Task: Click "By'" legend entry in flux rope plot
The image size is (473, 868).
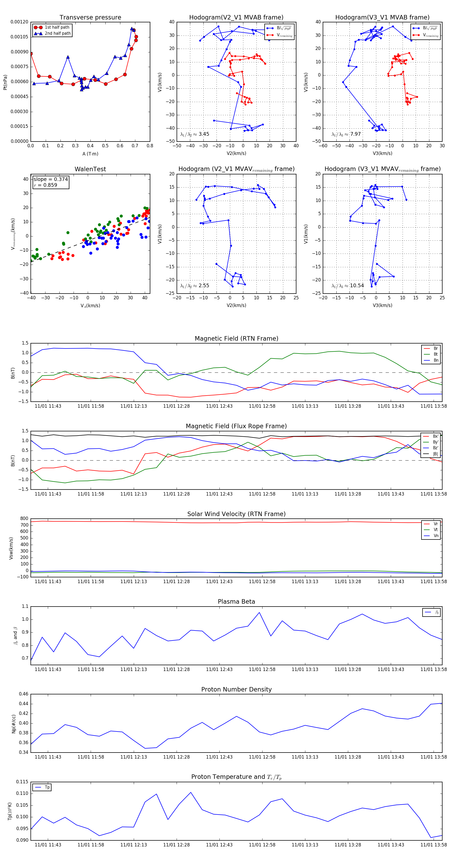Action: point(431,442)
